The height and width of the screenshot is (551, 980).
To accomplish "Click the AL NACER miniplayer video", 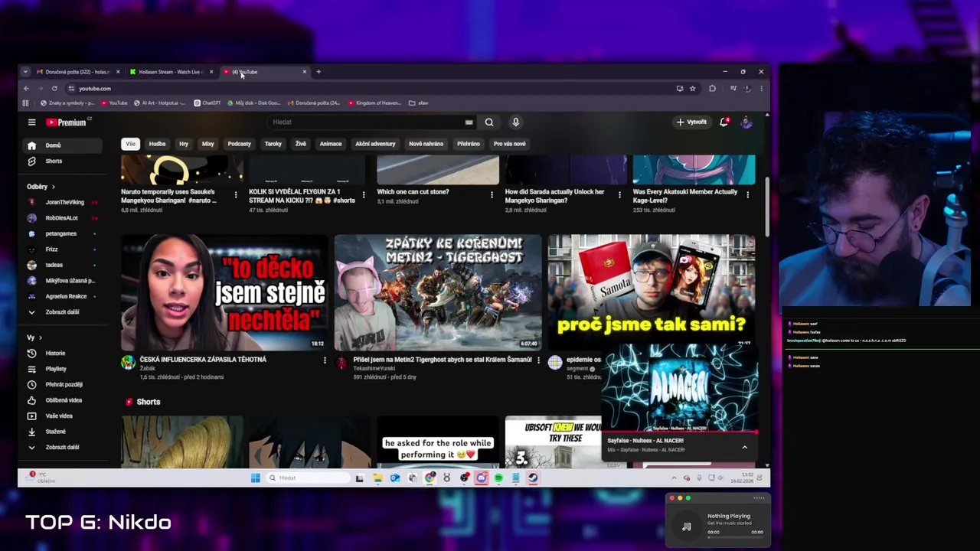I will tap(680, 389).
